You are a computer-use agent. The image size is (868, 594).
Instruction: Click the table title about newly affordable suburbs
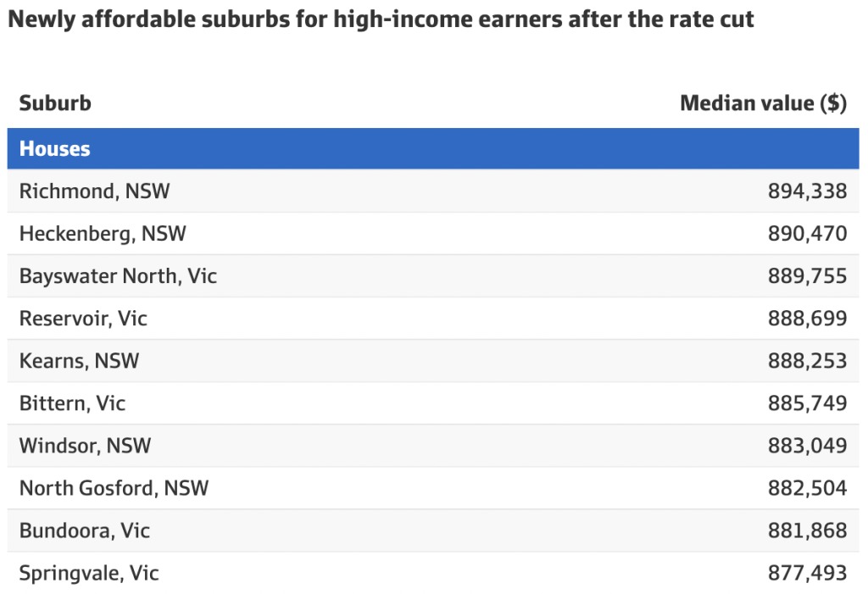tap(381, 19)
